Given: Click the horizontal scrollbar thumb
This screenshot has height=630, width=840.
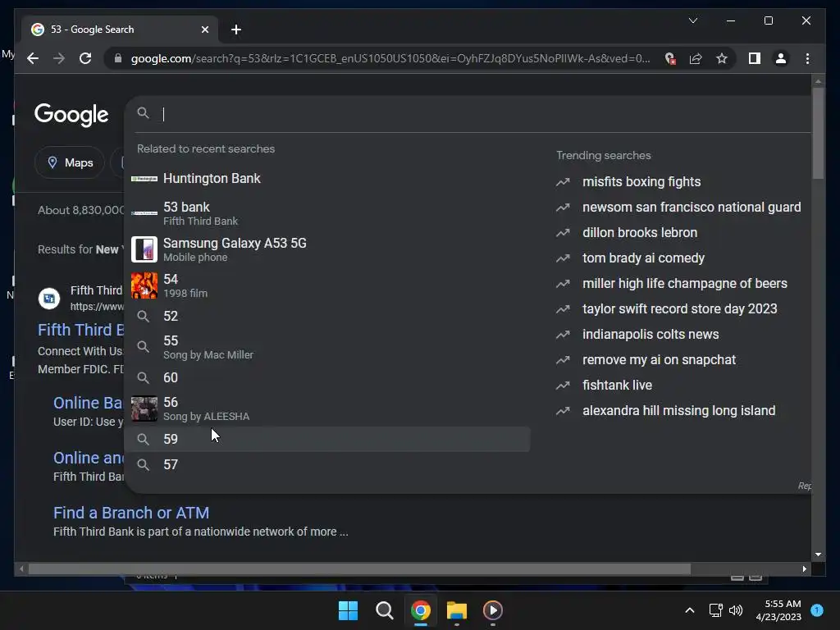Looking at the screenshot, I should tap(359, 569).
